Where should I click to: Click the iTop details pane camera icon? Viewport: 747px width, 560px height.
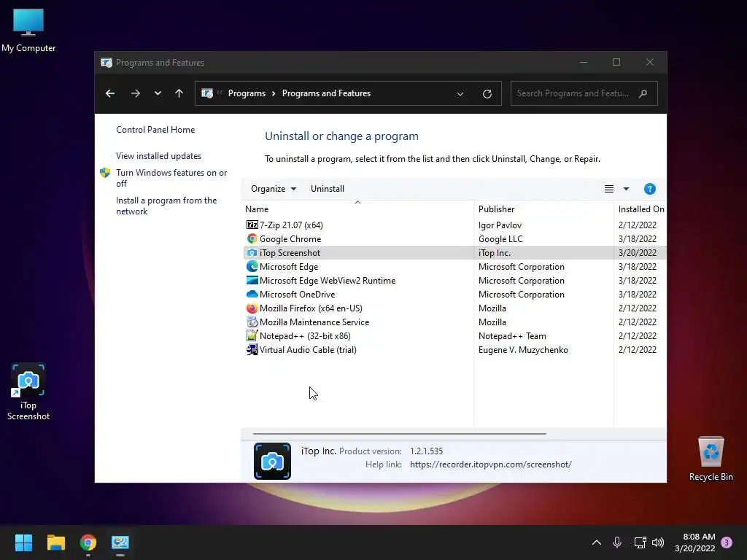(272, 461)
